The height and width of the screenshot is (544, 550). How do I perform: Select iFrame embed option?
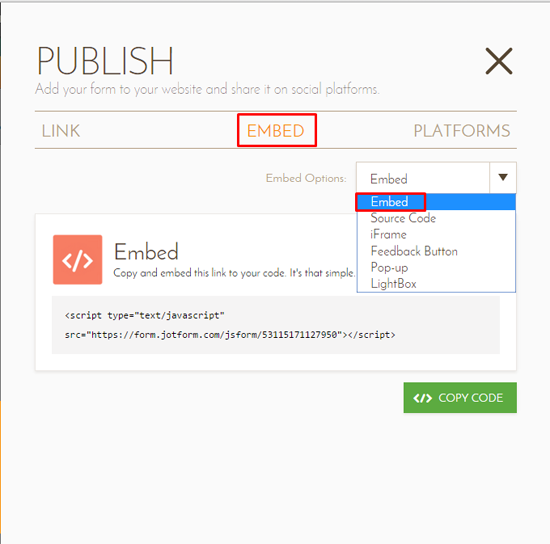pos(436,234)
